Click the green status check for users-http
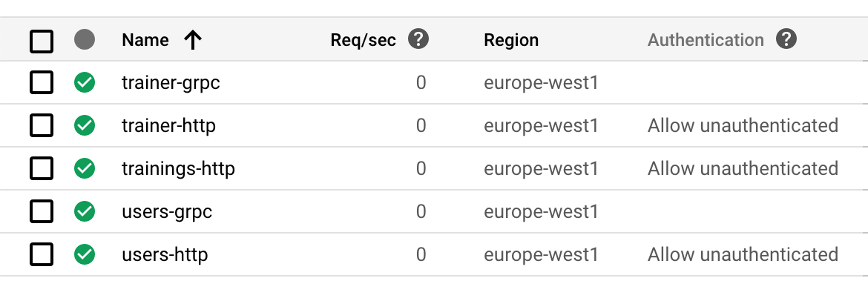The width and height of the screenshot is (868, 301). click(85, 254)
